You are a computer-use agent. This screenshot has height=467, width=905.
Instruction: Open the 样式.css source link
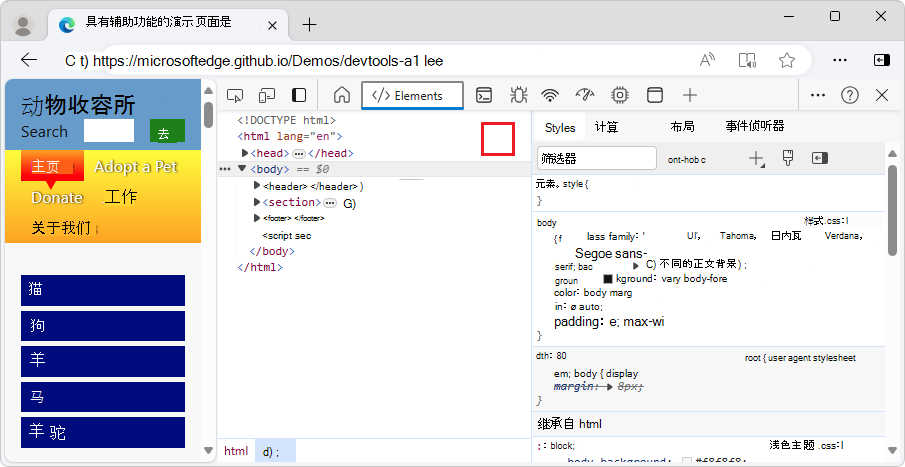pos(826,221)
